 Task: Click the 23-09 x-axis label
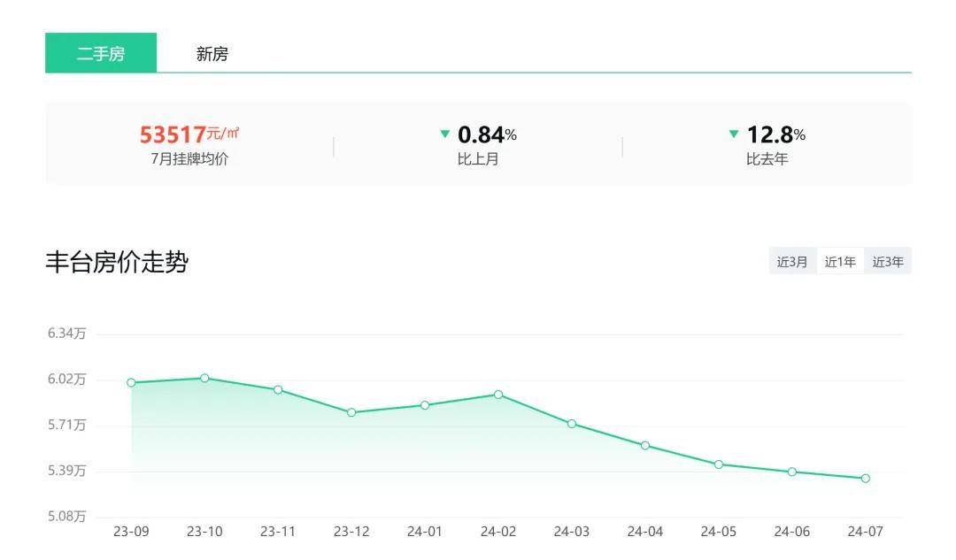(x=131, y=532)
